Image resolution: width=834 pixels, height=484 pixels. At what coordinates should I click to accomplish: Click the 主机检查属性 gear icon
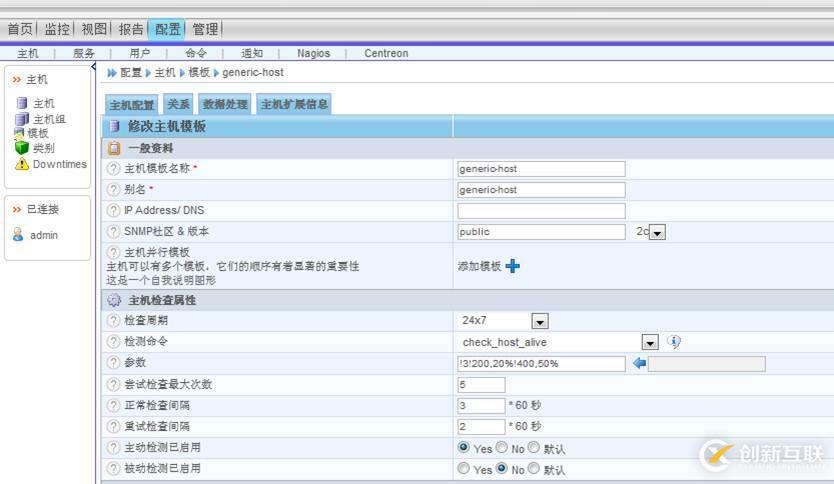pyautogui.click(x=114, y=301)
